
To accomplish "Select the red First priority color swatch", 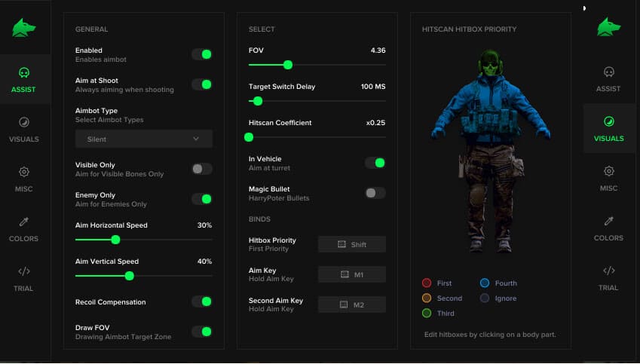I will pyautogui.click(x=427, y=283).
